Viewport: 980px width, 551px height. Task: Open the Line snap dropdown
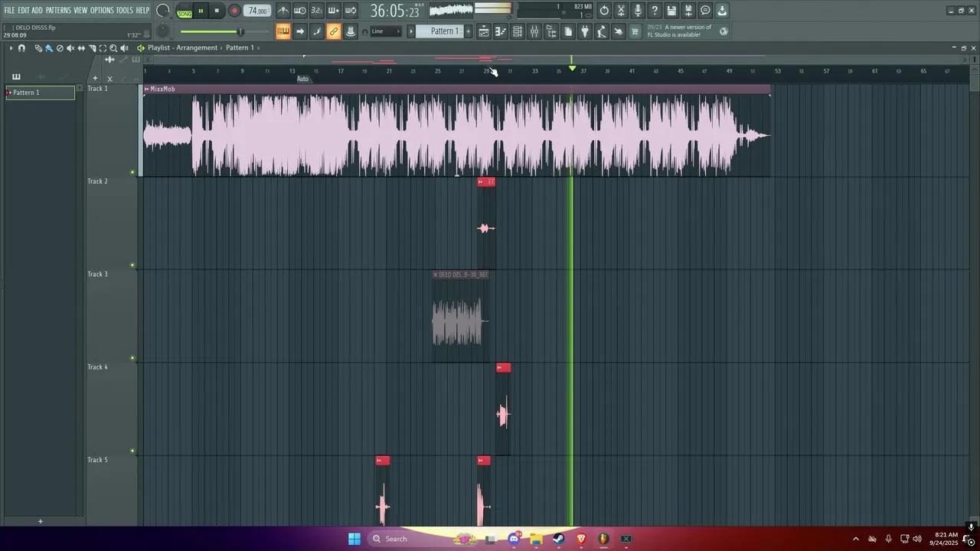(386, 31)
